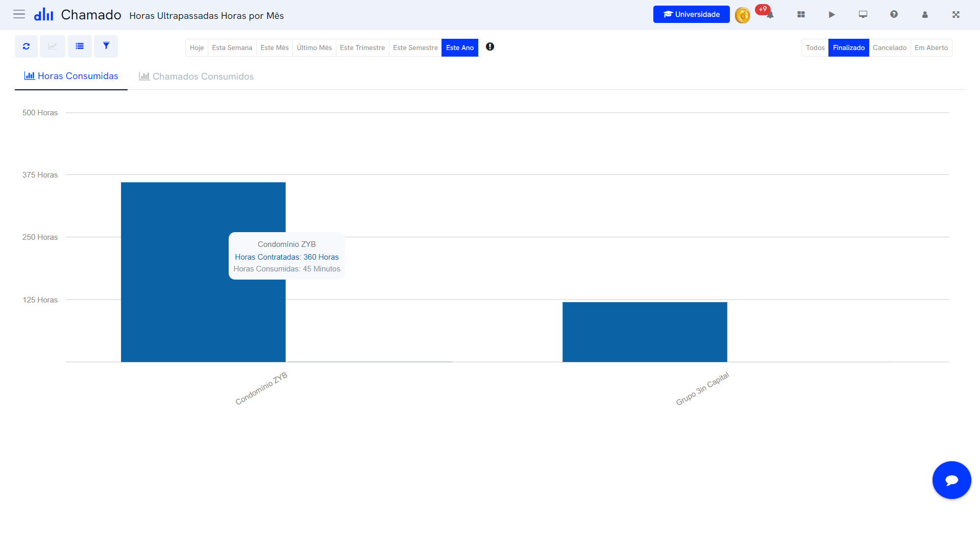Screen dimensions: 980x551
Task: Switch to line chart view icon
Action: click(x=53, y=46)
